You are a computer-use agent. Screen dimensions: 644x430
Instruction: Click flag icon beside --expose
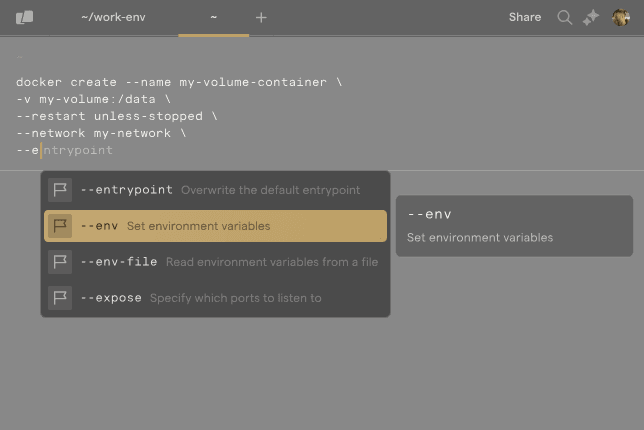[60, 298]
